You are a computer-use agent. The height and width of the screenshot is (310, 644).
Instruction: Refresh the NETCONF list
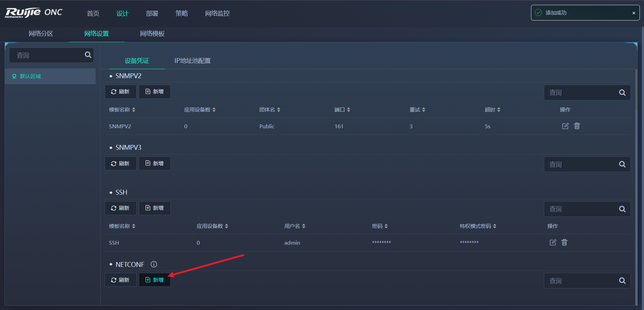click(120, 280)
